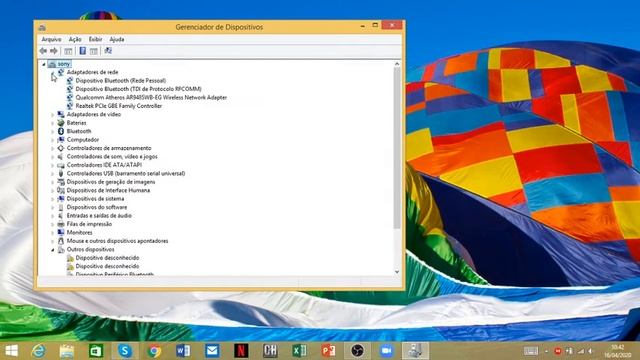Select Entradas e saídas de áudio

click(99, 216)
